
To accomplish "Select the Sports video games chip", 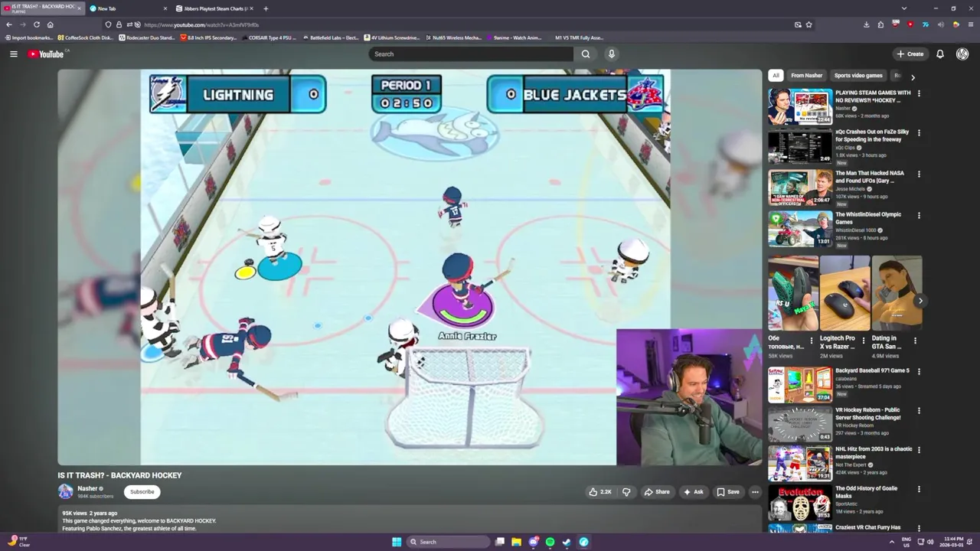I will 858,76.
